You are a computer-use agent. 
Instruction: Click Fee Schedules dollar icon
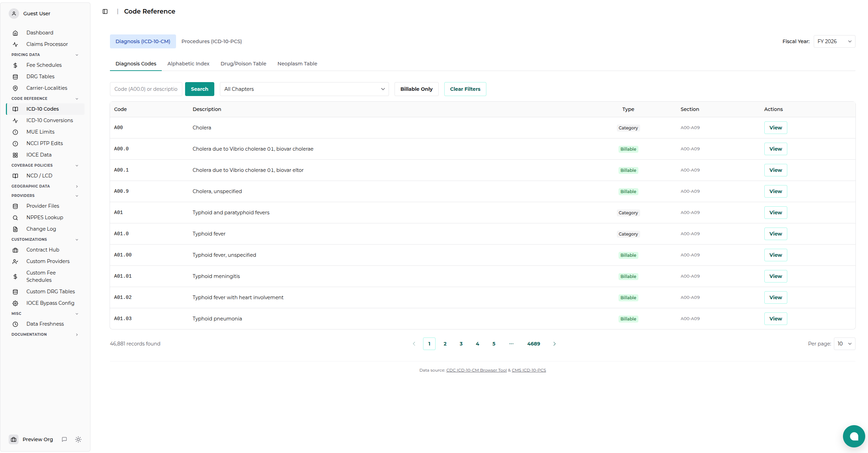(x=15, y=65)
